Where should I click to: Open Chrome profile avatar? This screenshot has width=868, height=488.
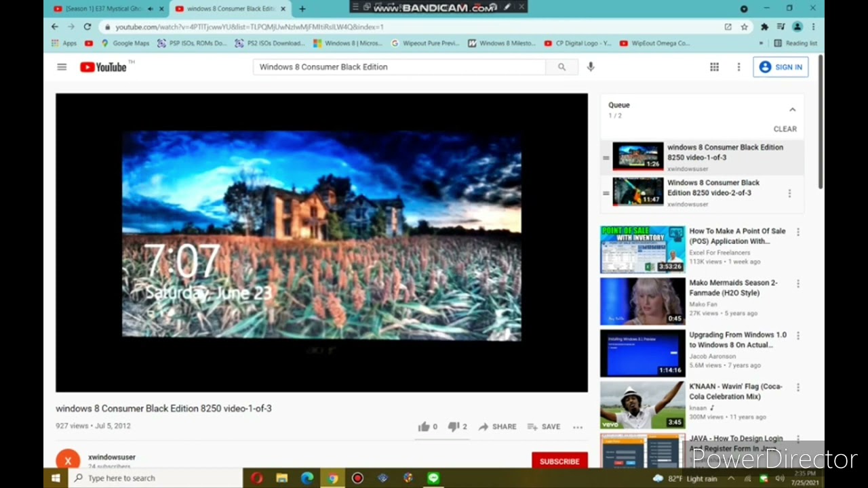tap(797, 27)
